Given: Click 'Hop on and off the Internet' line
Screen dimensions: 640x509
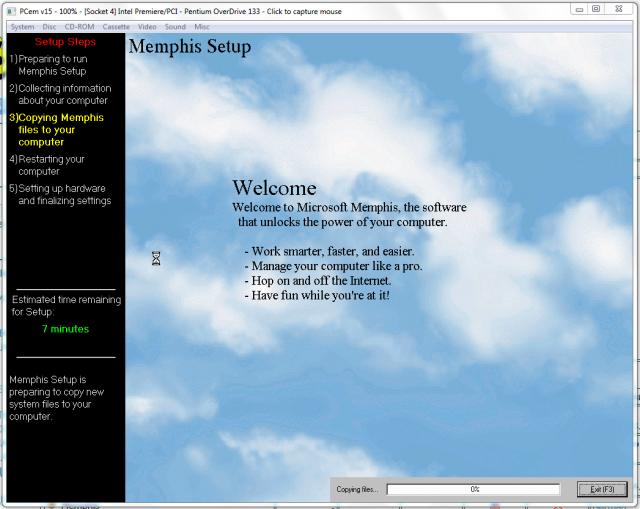Looking at the screenshot, I should click(318, 280).
